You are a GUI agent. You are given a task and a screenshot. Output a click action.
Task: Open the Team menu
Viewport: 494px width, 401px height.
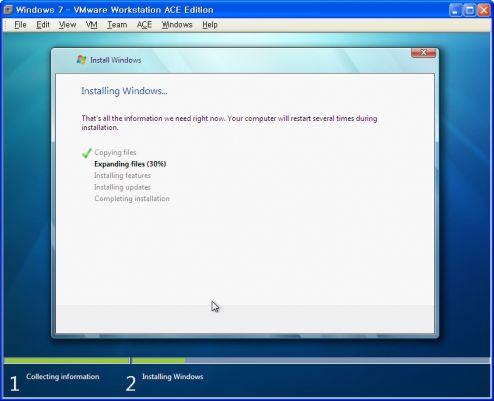click(x=117, y=25)
